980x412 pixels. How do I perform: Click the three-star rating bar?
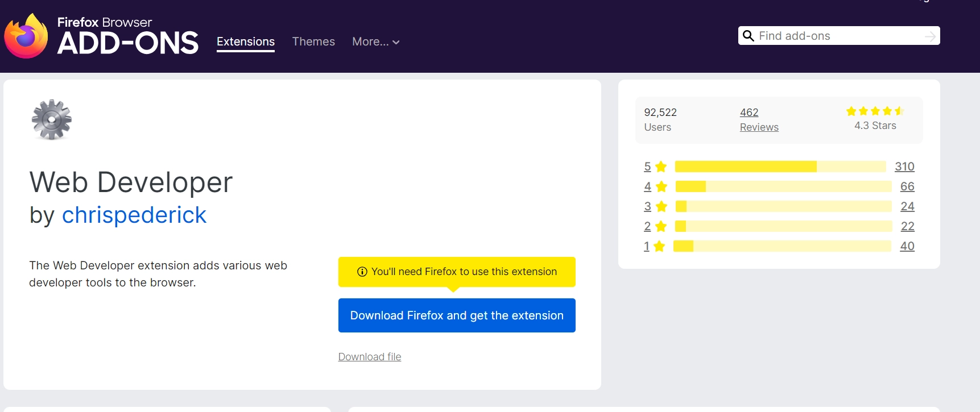point(783,206)
